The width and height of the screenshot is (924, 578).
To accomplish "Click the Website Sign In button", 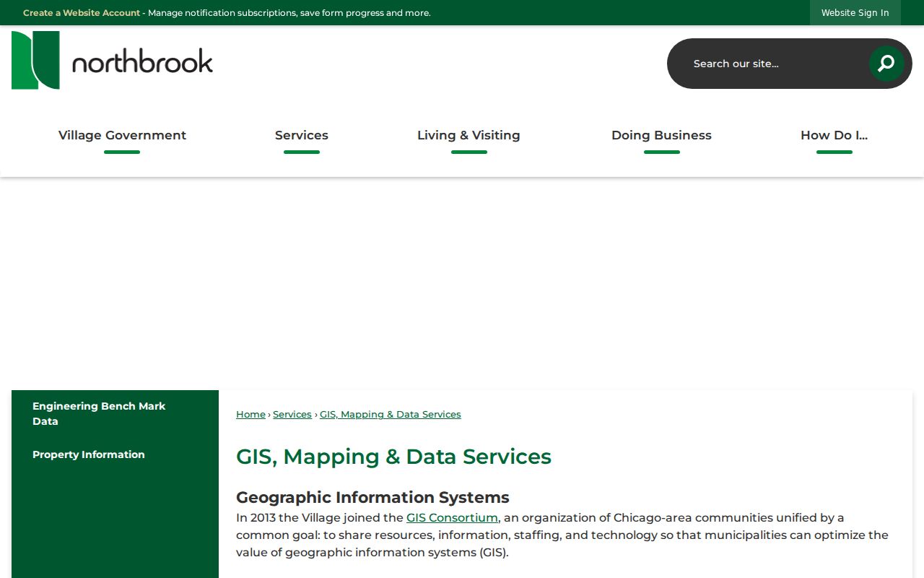I will [x=855, y=13].
